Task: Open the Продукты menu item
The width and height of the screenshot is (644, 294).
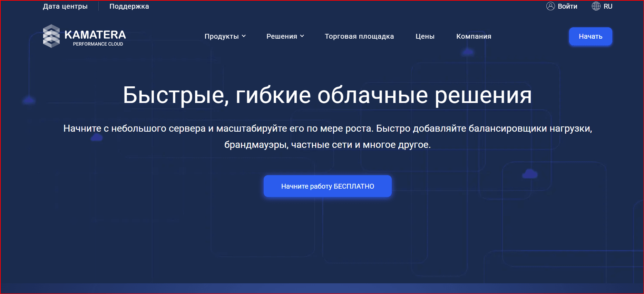Action: (222, 36)
